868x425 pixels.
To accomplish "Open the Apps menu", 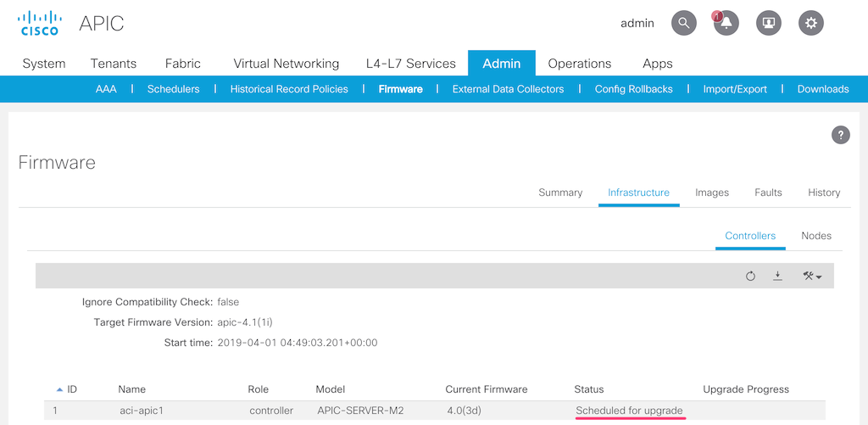I will pos(658,63).
